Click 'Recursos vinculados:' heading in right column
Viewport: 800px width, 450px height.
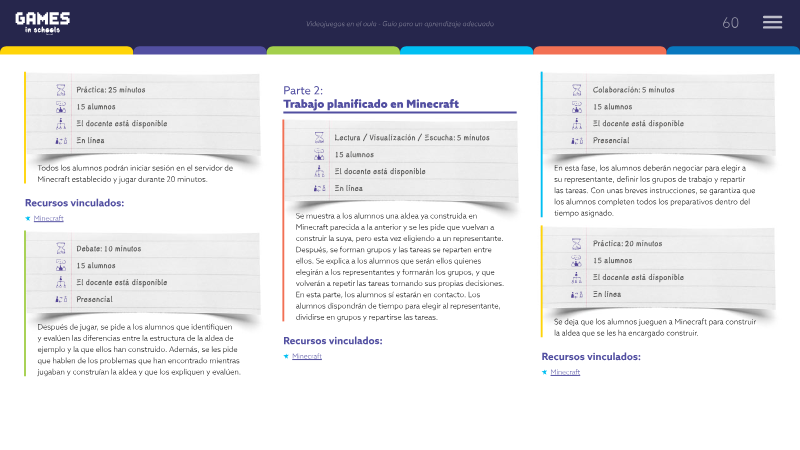591,357
